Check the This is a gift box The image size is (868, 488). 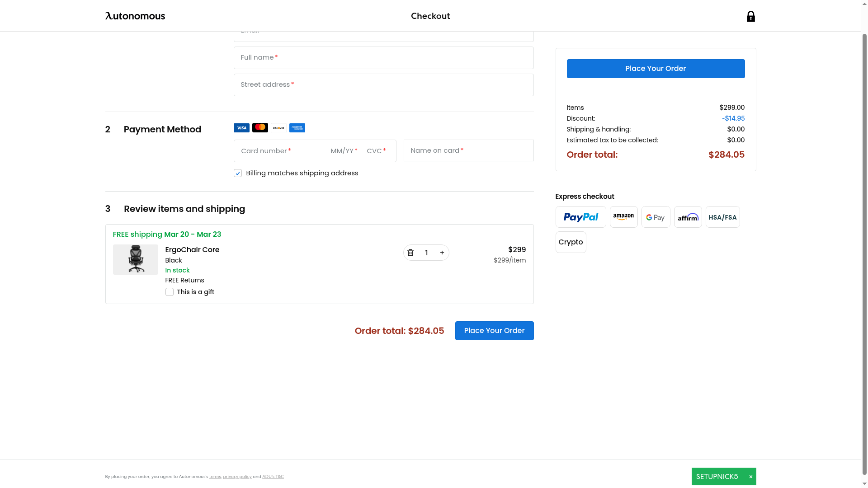(x=170, y=292)
